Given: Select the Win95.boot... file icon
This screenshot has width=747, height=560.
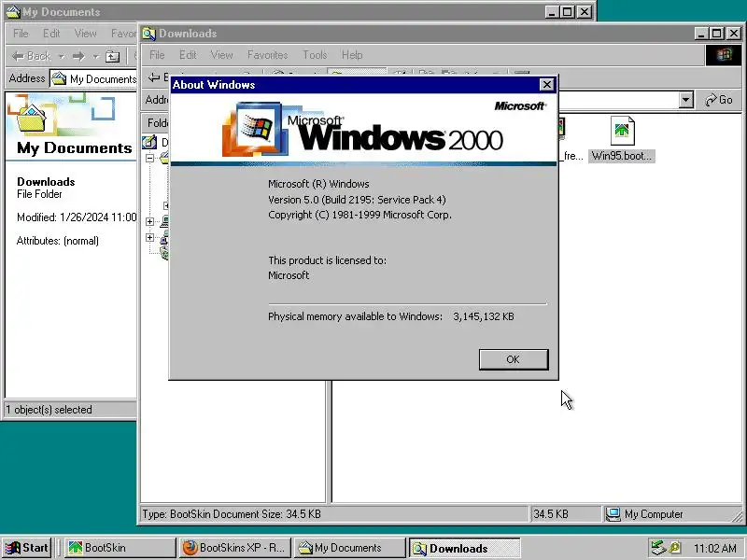Looking at the screenshot, I should 622,131.
